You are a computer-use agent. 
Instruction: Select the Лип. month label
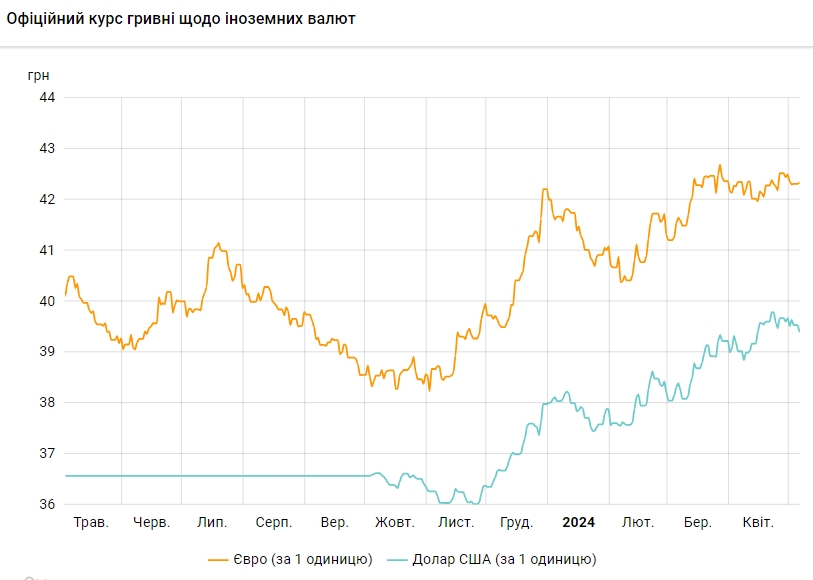coord(212,522)
